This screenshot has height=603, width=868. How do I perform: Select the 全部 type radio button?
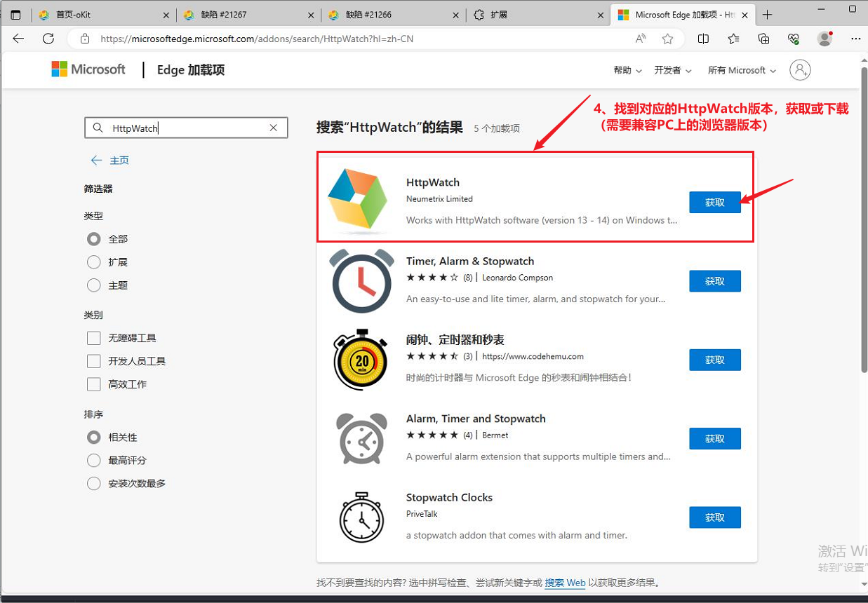[x=94, y=239]
